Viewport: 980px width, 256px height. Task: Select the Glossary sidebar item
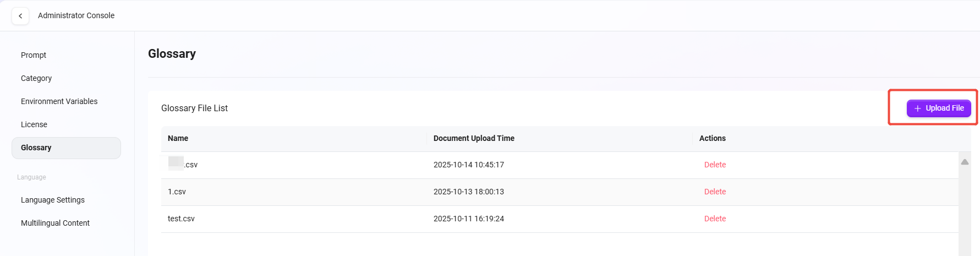tap(36, 148)
